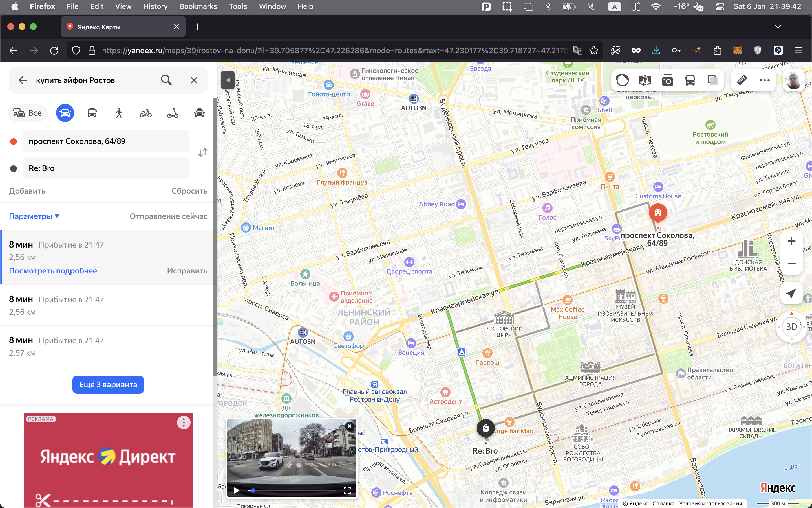812x508 pixels.
Task: Open Firefox Tools menu
Action: coord(238,6)
